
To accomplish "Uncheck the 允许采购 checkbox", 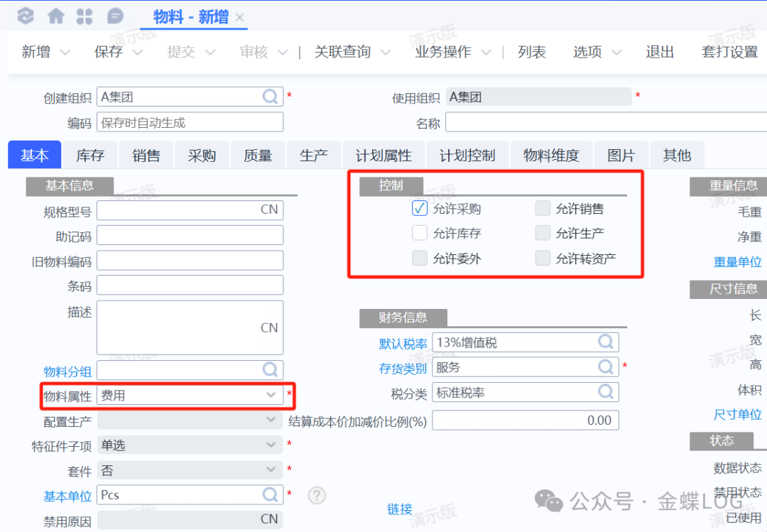I will point(420,208).
